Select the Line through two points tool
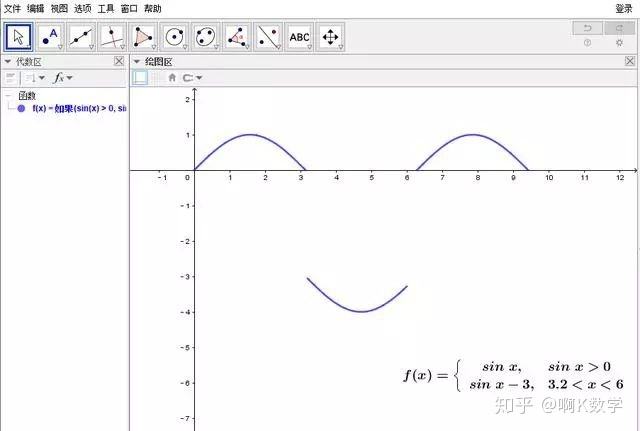The image size is (640, 431). click(x=81, y=37)
